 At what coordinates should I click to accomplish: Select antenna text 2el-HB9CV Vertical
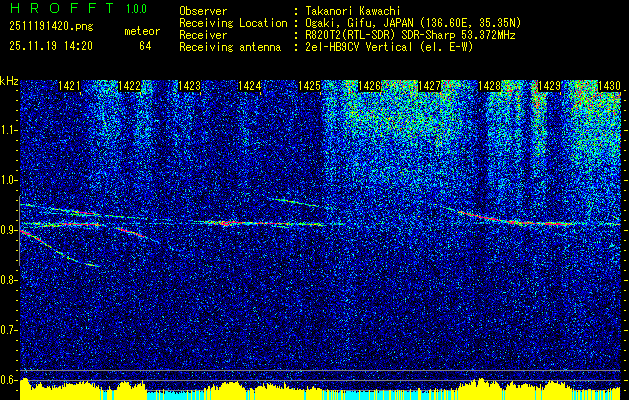(x=359, y=47)
